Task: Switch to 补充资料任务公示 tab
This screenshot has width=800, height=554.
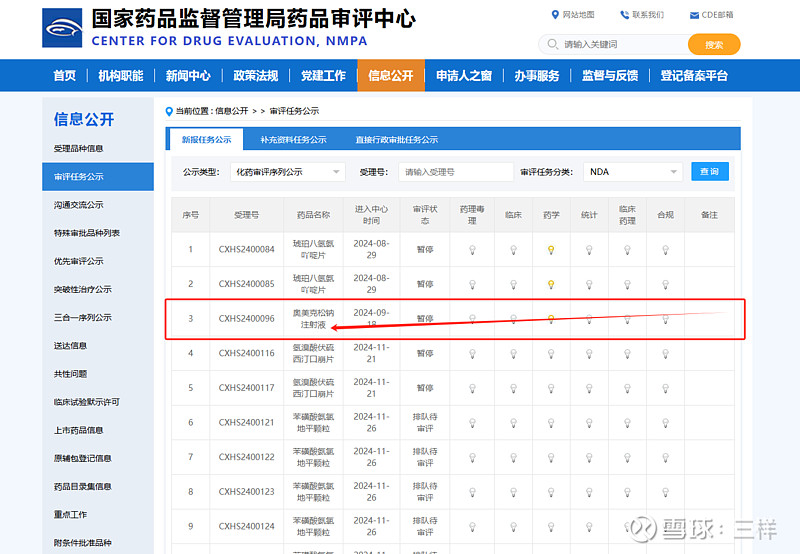Action: coord(293,140)
